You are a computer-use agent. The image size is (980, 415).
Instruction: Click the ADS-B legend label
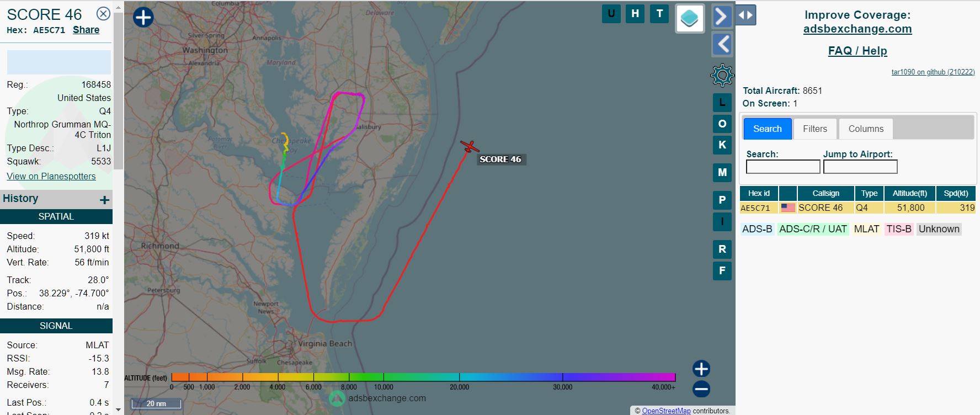(757, 229)
